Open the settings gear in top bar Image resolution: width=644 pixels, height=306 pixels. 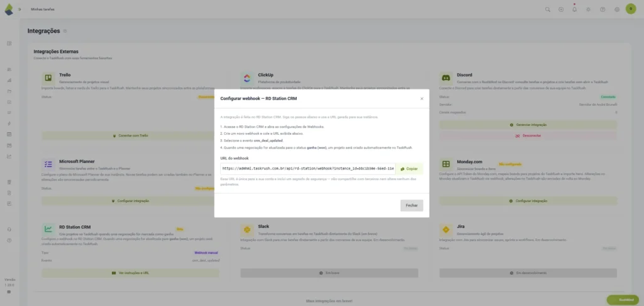pyautogui.click(x=617, y=9)
